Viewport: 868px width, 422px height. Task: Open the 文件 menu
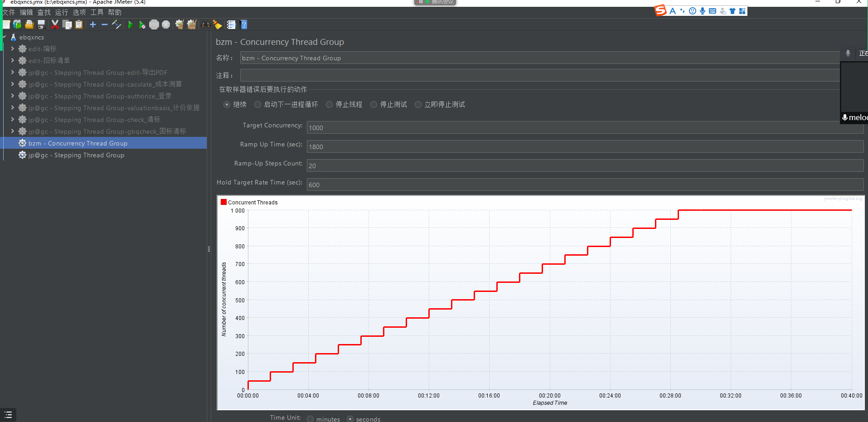tap(9, 12)
